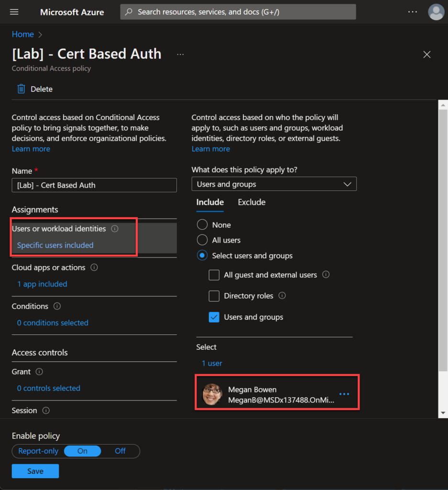This screenshot has height=490, width=448.
Task: Open ellipsis next to policy title
Action: [x=180, y=55]
